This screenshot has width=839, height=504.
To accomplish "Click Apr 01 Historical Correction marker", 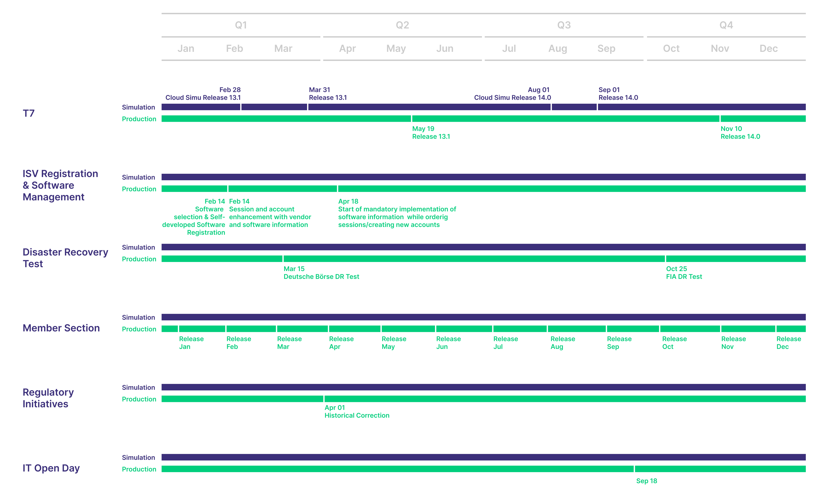I will point(357,411).
